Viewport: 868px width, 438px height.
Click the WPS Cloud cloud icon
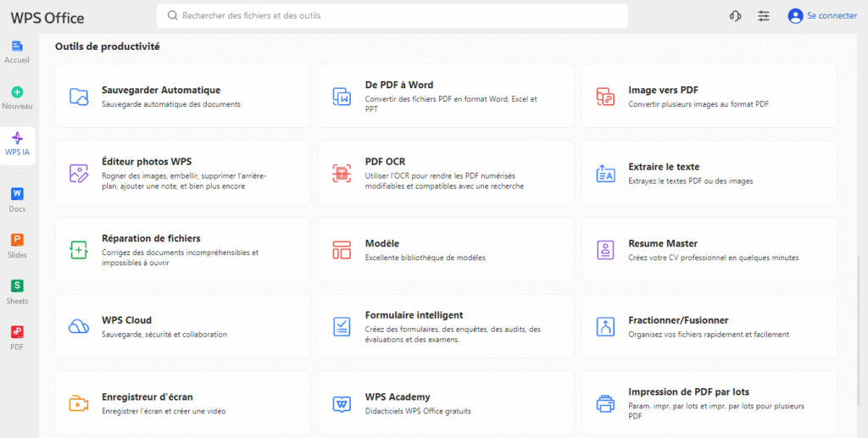tap(79, 326)
